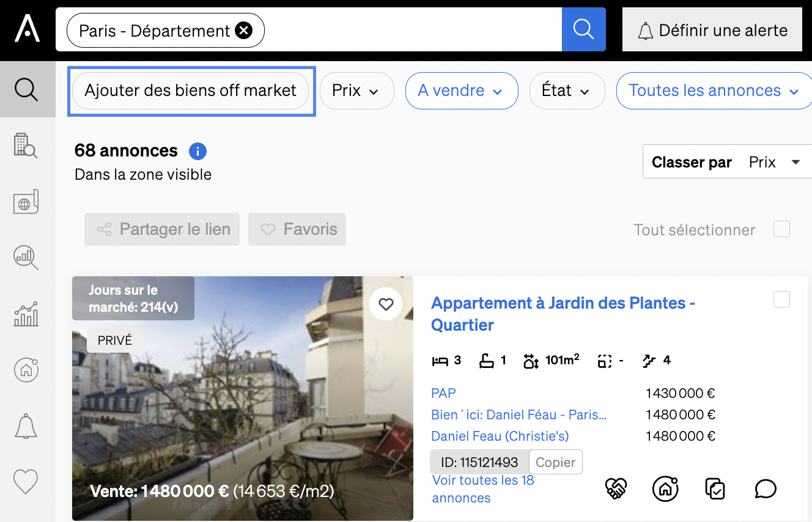Expand the Prix filter dropdown
Image resolution: width=812 pixels, height=522 pixels.
[x=356, y=91]
